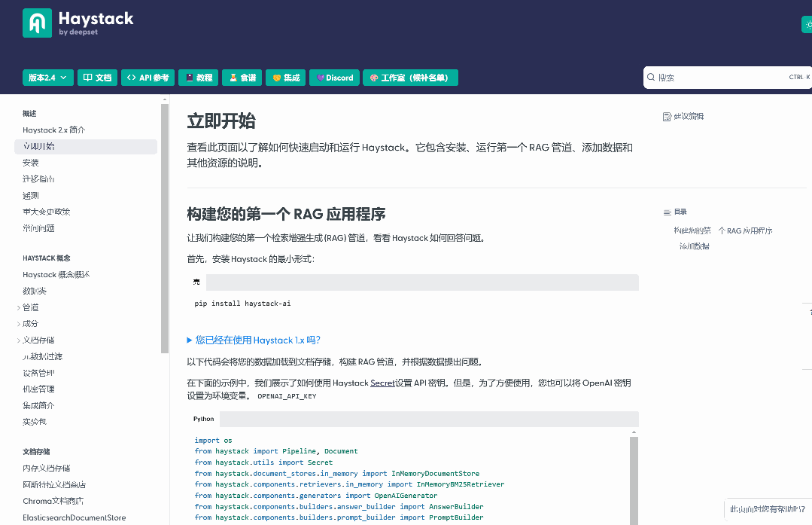Click the 'import os' code line
This screenshot has width=812, height=525.
point(214,441)
